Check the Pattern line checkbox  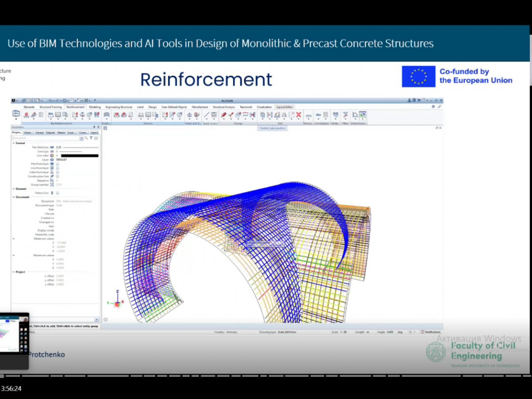click(x=58, y=193)
